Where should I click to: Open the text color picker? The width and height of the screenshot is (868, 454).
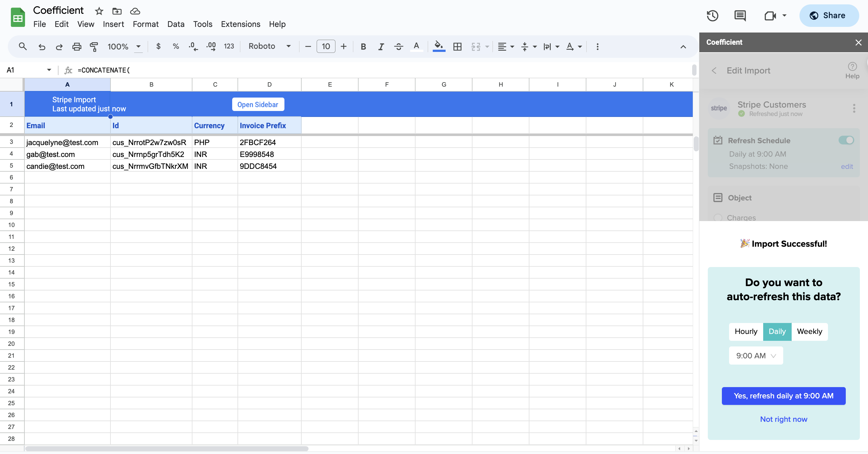click(x=416, y=47)
